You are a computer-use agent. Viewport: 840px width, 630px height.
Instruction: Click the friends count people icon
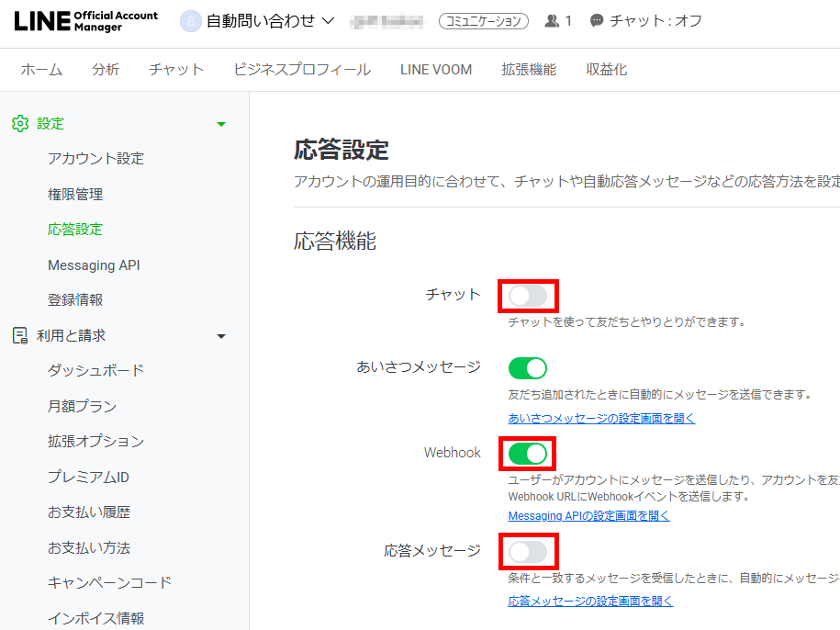tap(552, 21)
